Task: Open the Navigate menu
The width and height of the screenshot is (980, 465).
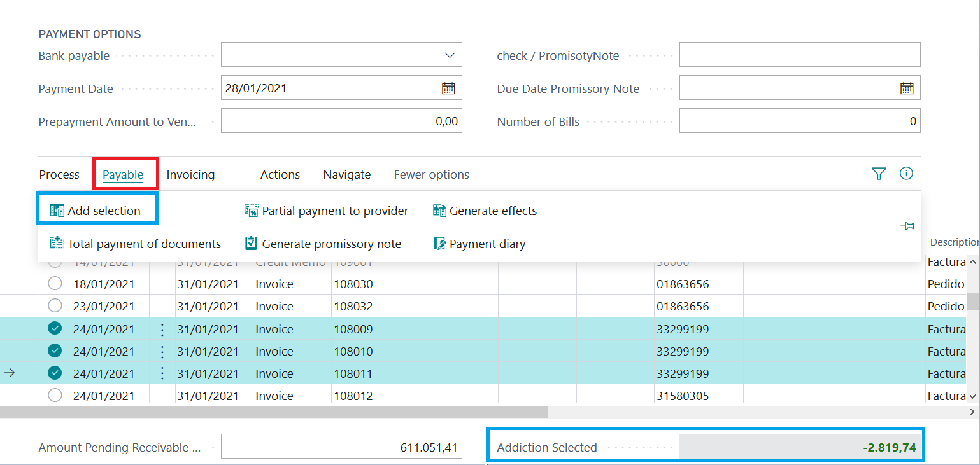Action: point(346,175)
